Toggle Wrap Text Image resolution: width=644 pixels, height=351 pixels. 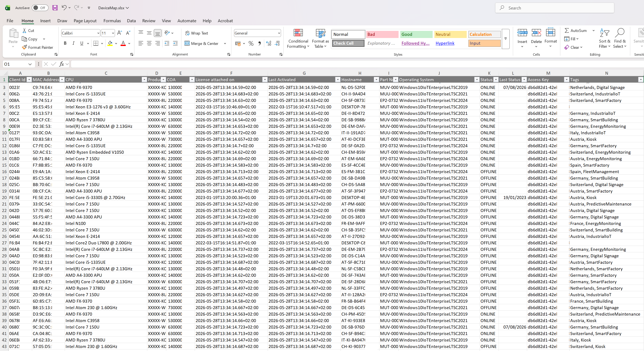tap(196, 33)
